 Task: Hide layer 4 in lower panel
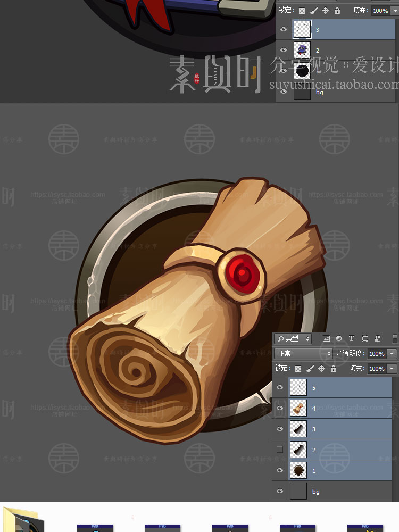(280, 408)
